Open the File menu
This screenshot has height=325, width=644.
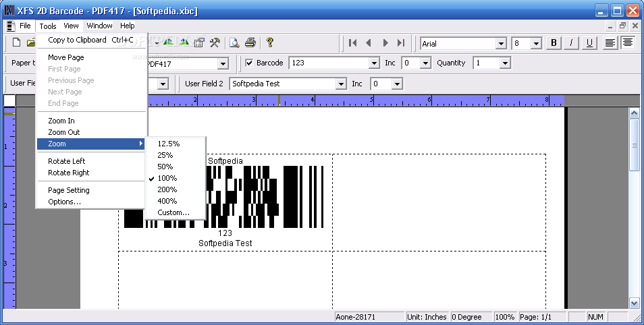[25, 26]
